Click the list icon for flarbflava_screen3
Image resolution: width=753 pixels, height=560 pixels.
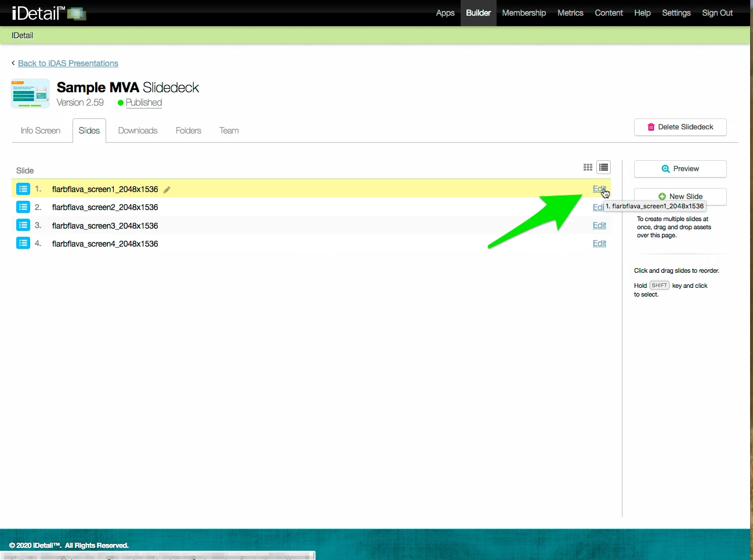(23, 225)
